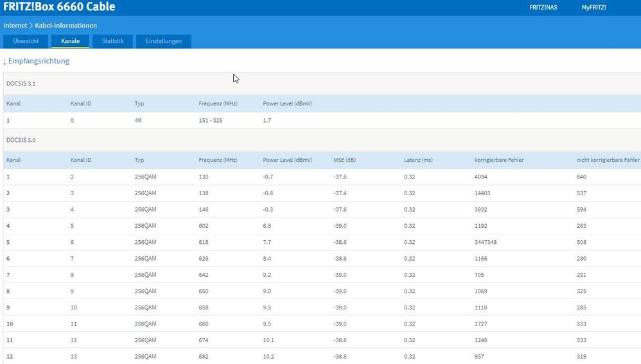Click the 151 - 325 frequency cell

pos(211,120)
